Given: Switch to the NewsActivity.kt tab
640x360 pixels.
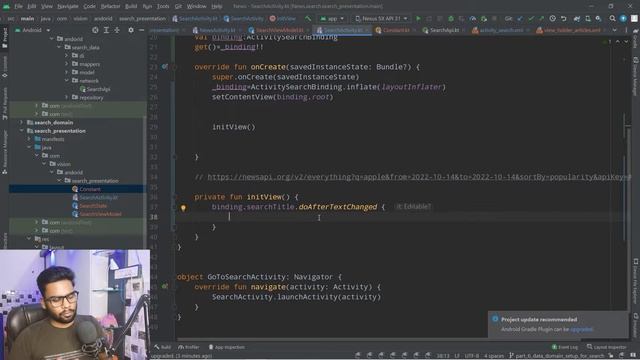Looking at the screenshot, I should 216,30.
